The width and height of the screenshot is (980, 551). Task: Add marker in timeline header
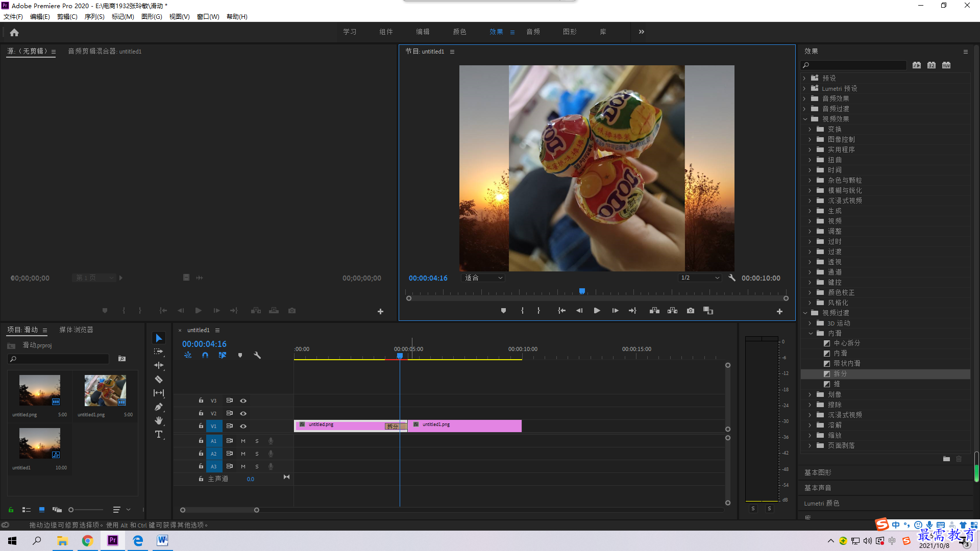(x=240, y=355)
